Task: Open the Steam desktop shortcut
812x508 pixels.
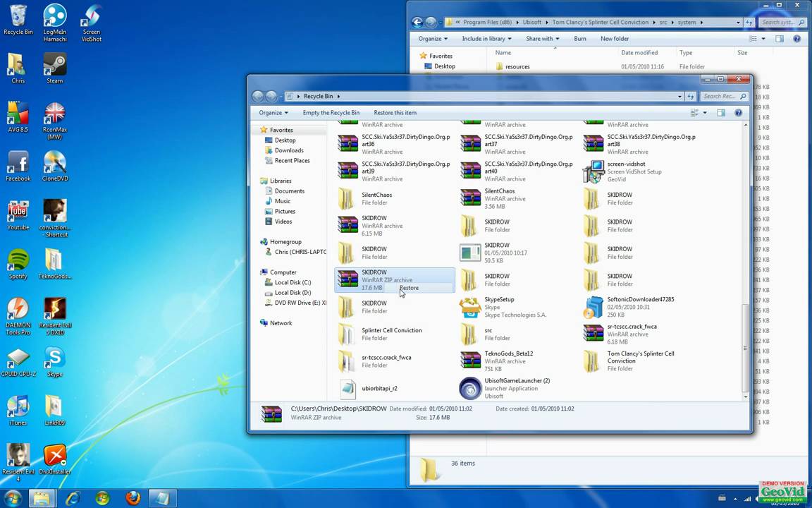Action: [55, 68]
